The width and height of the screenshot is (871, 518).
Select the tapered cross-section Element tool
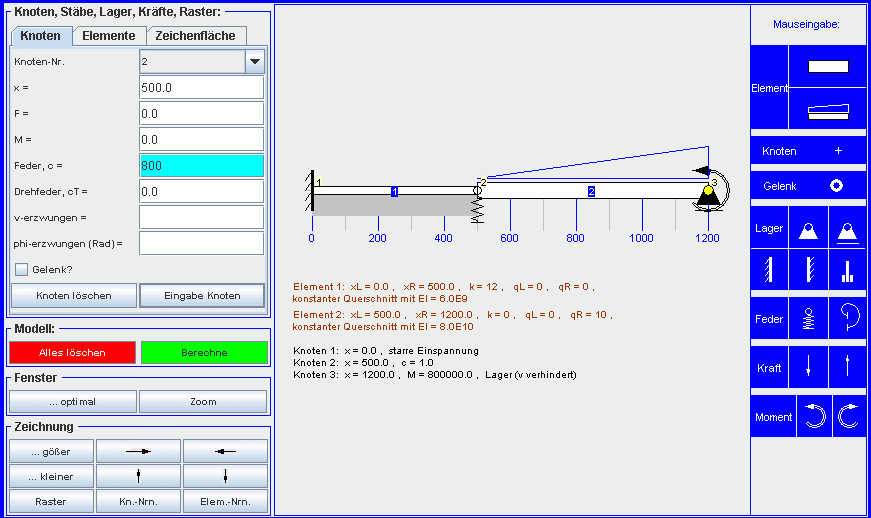(x=828, y=110)
